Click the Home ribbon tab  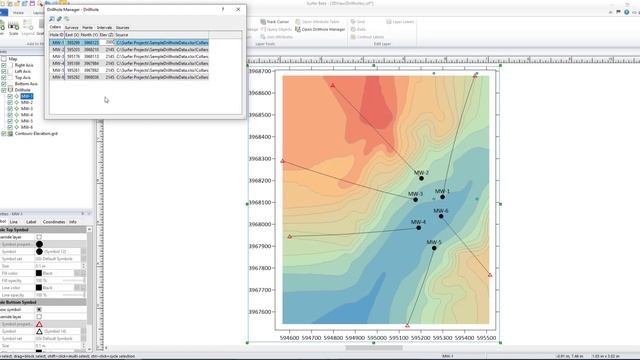click(18, 13)
